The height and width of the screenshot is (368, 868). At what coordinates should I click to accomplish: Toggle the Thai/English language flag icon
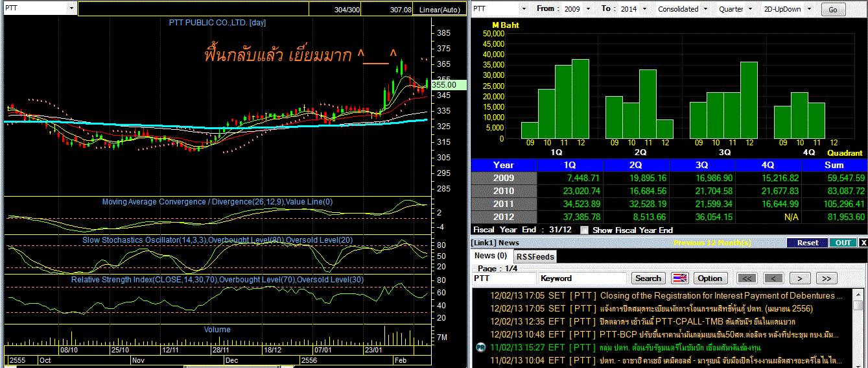[679, 278]
